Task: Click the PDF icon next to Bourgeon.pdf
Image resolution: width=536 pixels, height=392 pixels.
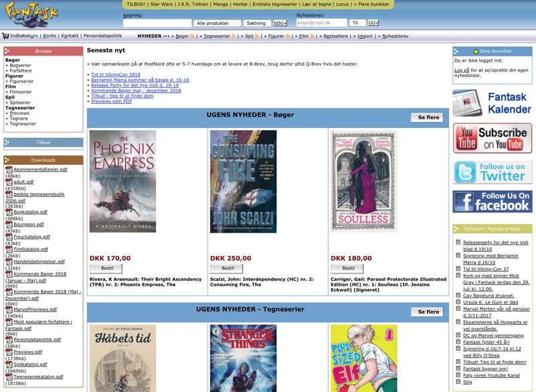Action: click(x=9, y=224)
